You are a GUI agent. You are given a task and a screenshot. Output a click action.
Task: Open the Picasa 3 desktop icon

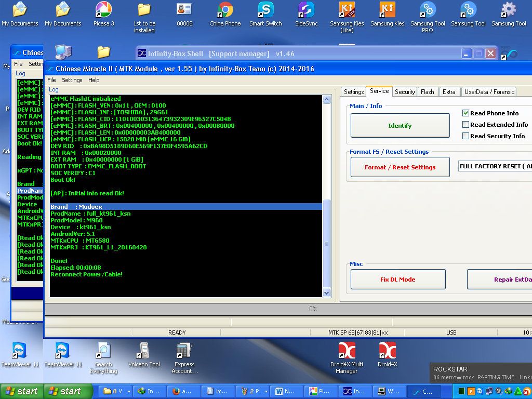(x=103, y=10)
